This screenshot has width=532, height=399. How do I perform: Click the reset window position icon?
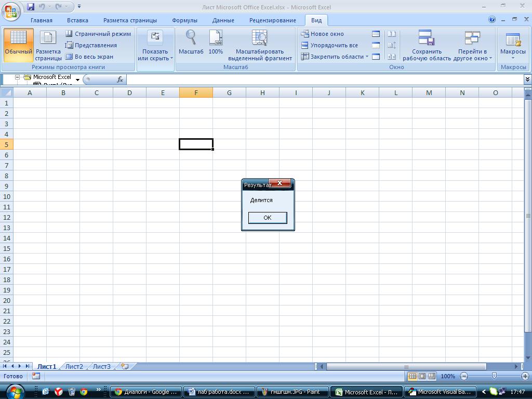pos(392,57)
